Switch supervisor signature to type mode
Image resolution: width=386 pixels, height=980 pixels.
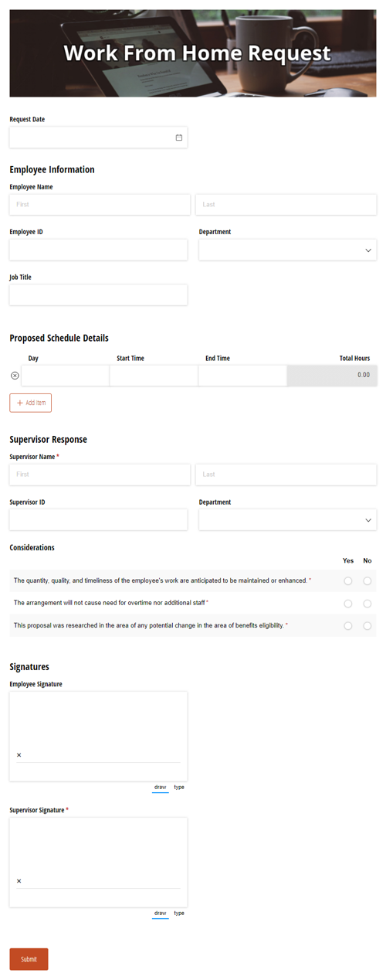(x=179, y=913)
